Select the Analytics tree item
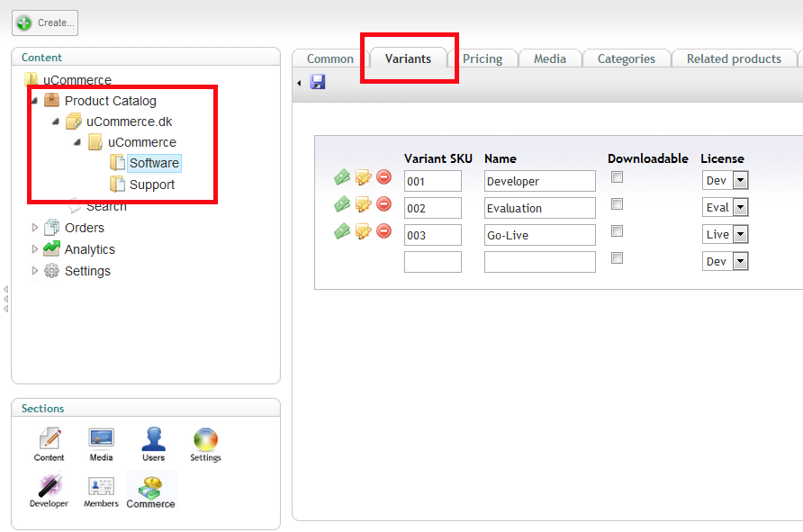This screenshot has height=532, width=803. 90,249
